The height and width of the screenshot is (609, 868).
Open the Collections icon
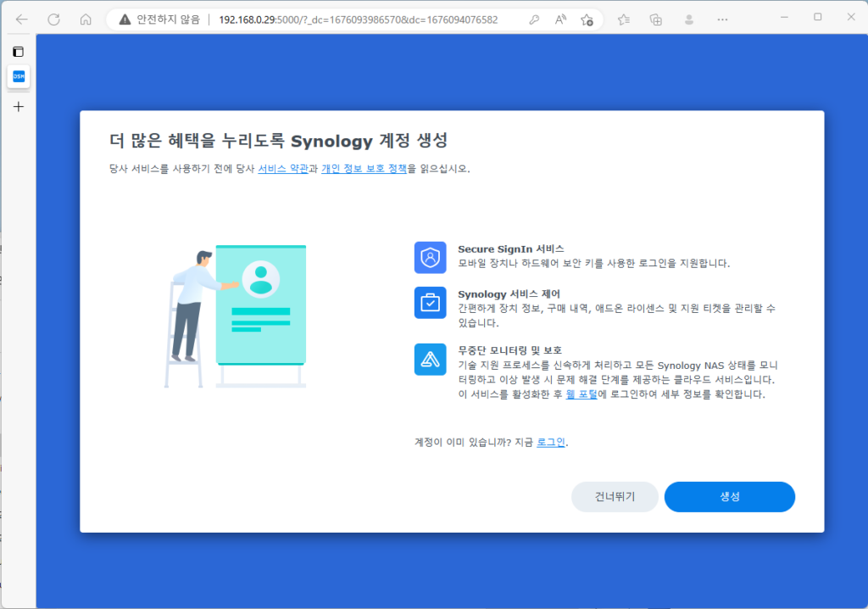click(656, 20)
